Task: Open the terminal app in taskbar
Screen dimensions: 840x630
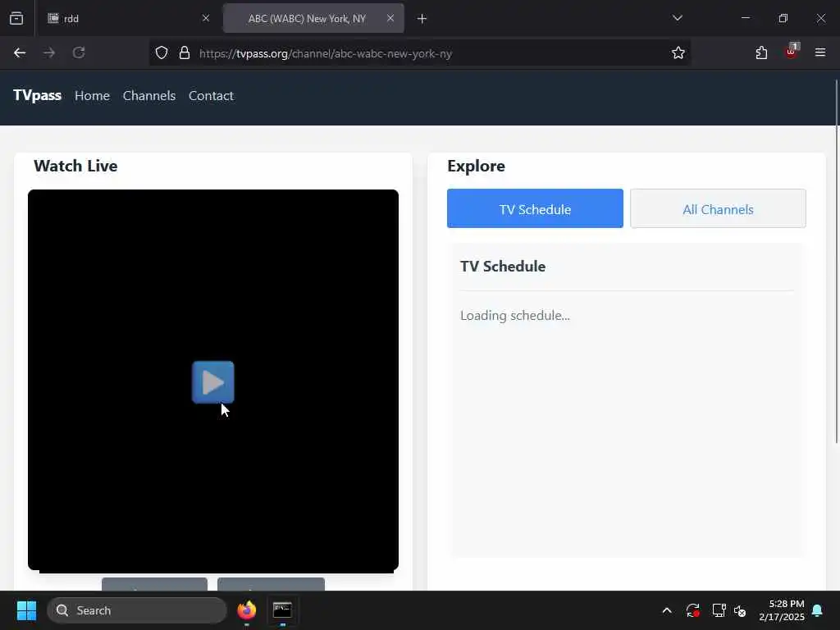Action: [x=282, y=610]
